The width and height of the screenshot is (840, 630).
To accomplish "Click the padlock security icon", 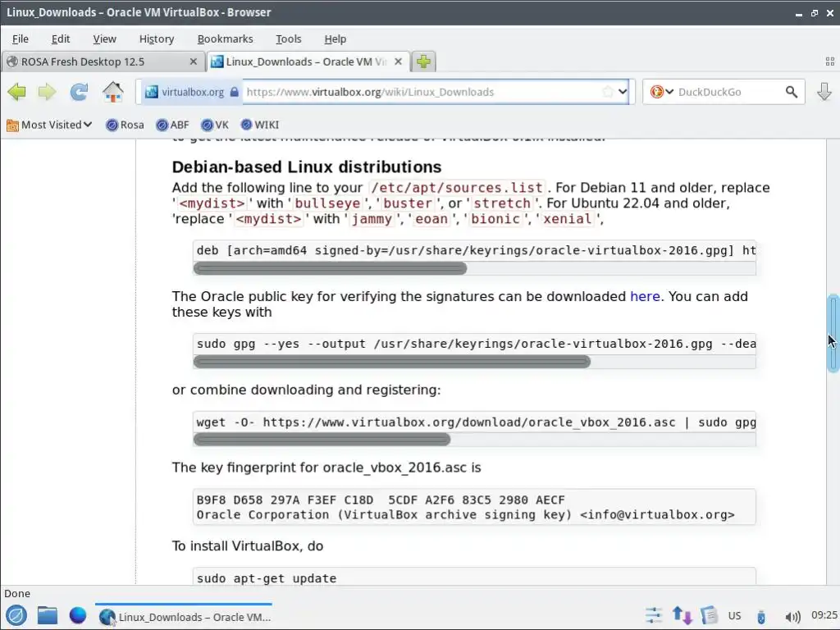I will pyautogui.click(x=234, y=92).
